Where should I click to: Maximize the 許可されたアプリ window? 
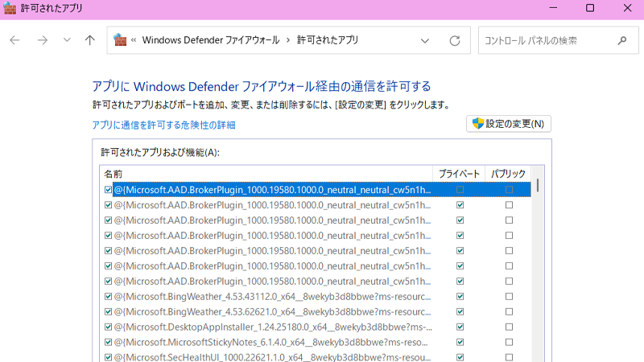(590, 8)
